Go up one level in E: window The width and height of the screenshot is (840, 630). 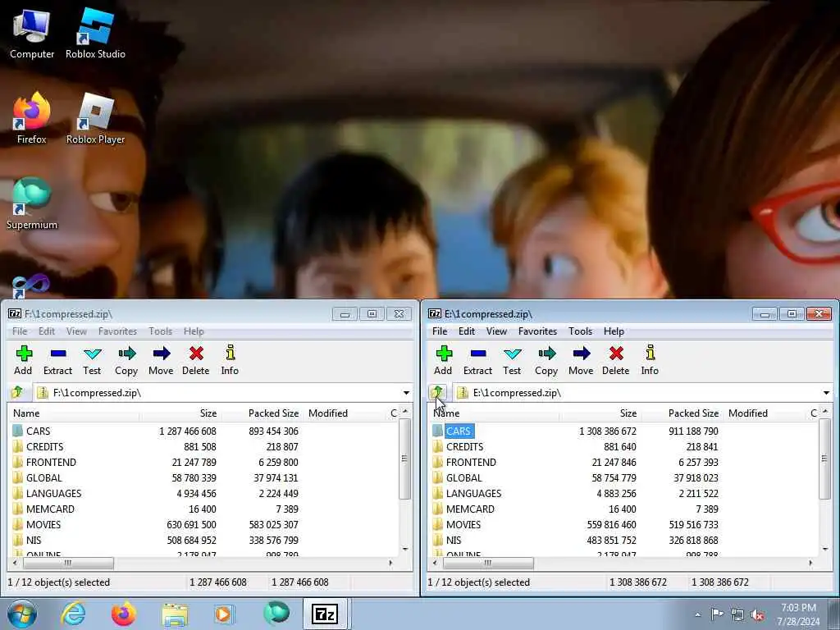click(438, 393)
